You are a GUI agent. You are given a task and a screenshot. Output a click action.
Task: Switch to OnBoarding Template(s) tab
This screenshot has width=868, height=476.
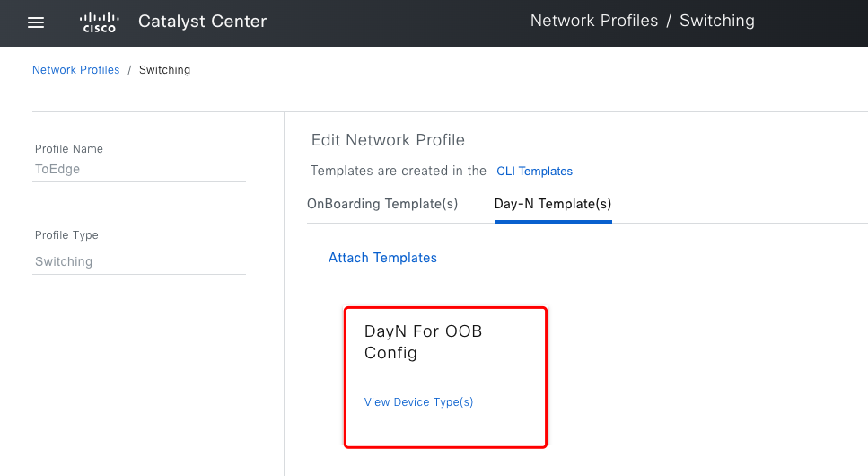[382, 204]
